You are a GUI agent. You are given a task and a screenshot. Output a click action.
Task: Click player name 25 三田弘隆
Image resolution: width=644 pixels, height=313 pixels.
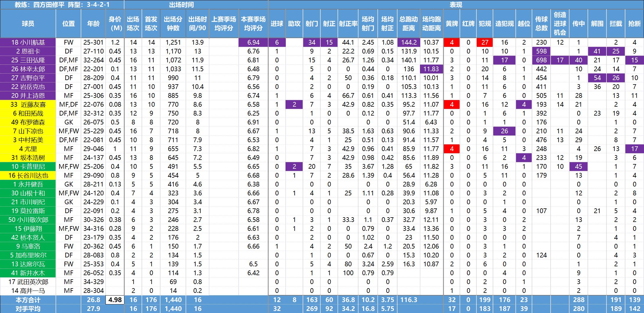tap(28, 60)
